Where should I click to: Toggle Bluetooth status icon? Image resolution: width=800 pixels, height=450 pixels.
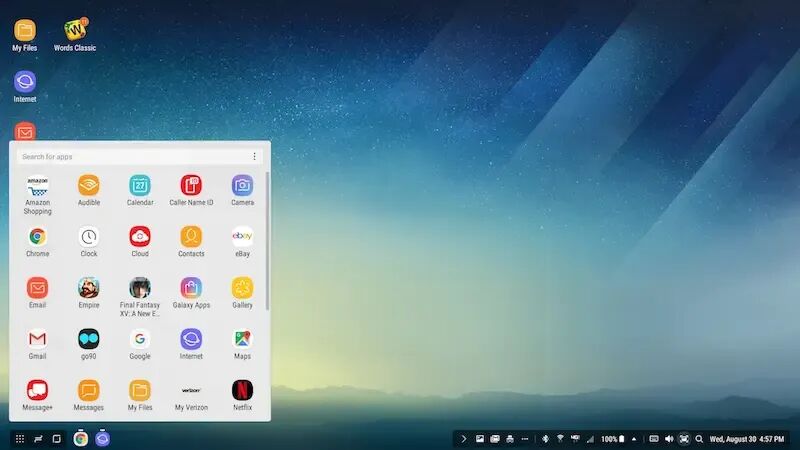tap(545, 439)
